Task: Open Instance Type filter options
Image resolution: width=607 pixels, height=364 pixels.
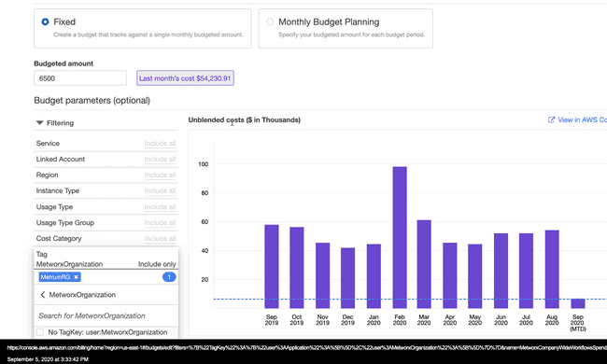Action: coord(160,191)
